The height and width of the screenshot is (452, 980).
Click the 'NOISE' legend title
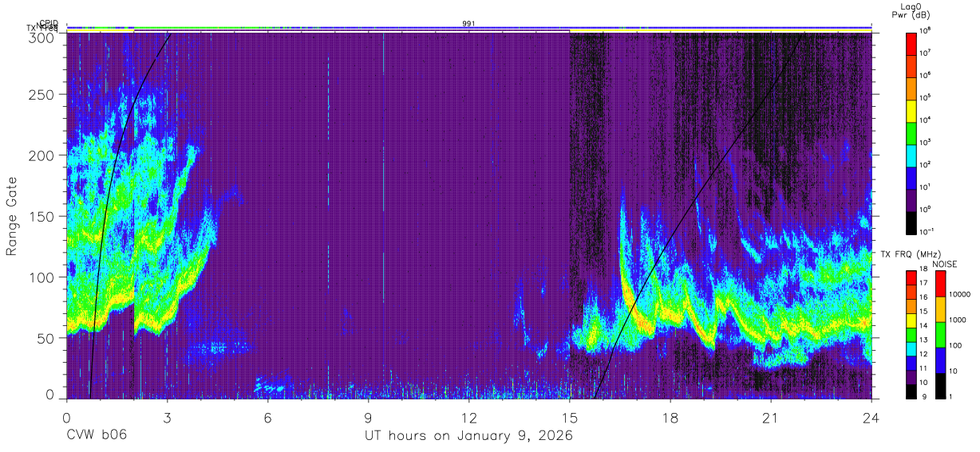pyautogui.click(x=944, y=263)
